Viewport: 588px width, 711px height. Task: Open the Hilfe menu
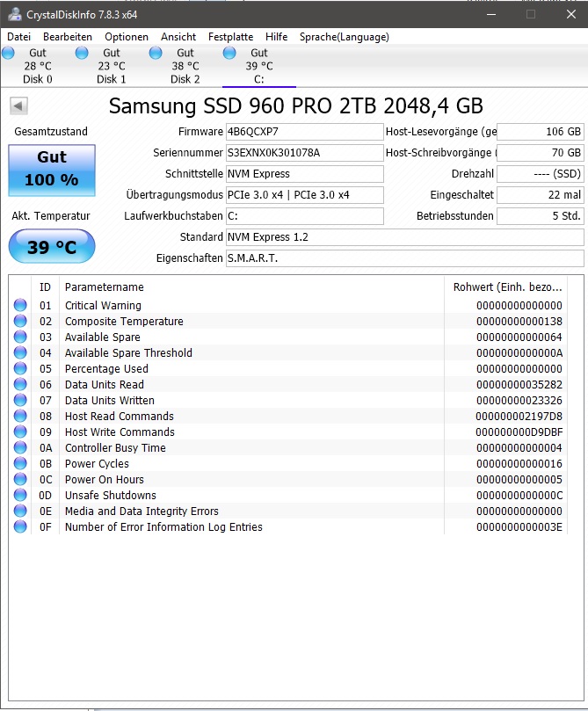point(277,37)
